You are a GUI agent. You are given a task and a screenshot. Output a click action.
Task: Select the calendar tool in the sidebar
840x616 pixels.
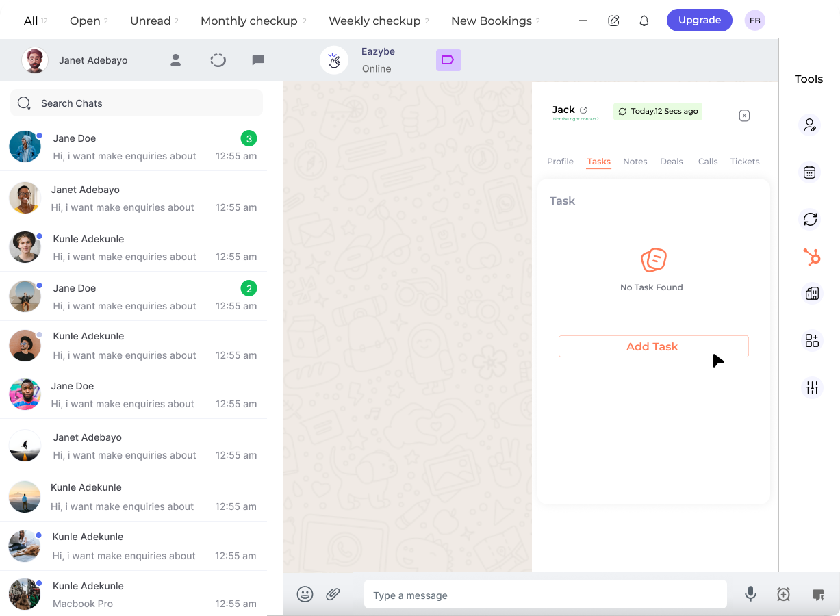tap(810, 172)
